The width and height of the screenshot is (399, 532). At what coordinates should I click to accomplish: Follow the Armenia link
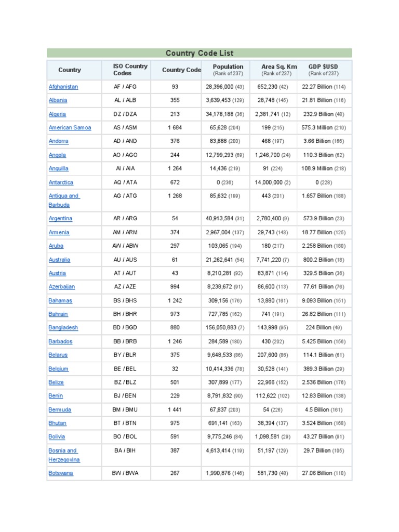point(59,233)
